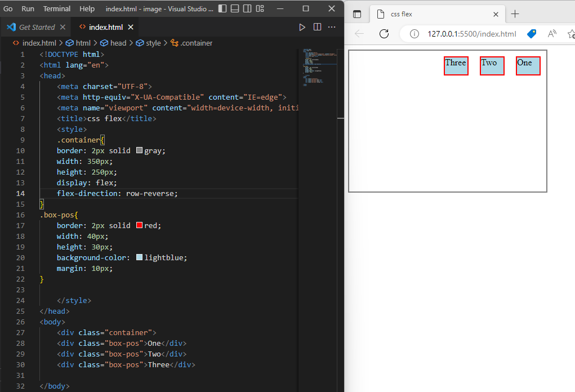Open Customize Layout icon in title bar
Image resolution: width=575 pixels, height=392 pixels.
pos(260,8)
